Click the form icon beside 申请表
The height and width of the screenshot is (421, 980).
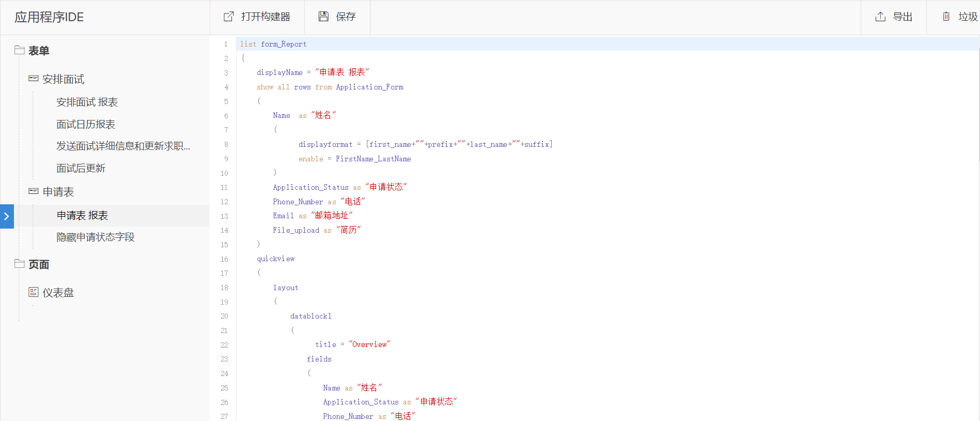[34, 191]
